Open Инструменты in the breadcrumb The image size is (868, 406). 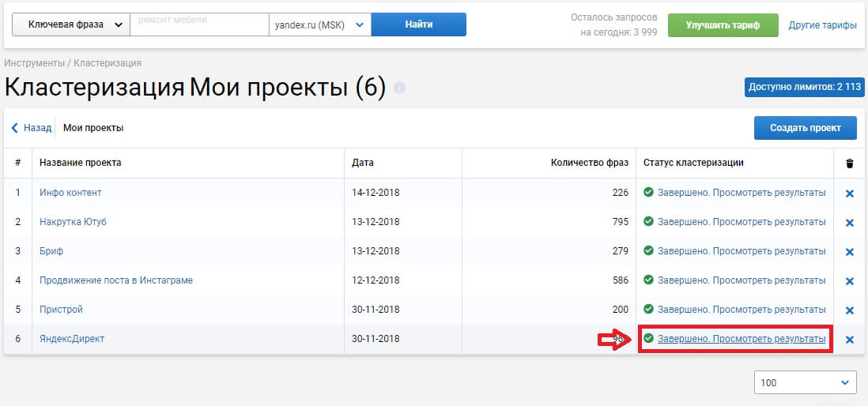pyautogui.click(x=35, y=62)
